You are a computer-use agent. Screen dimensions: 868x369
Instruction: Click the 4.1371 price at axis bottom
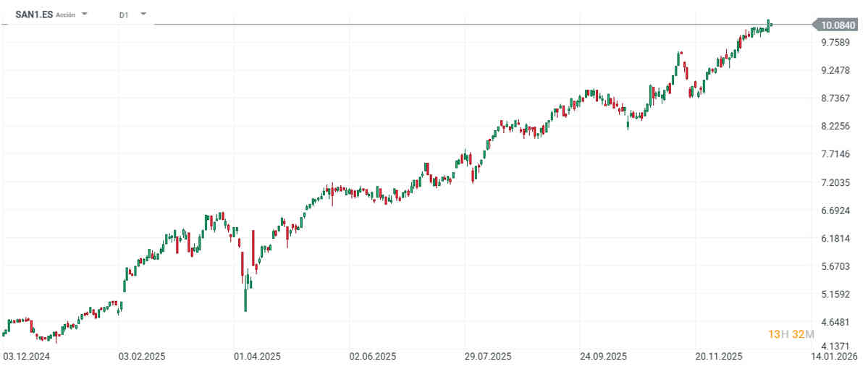point(834,346)
